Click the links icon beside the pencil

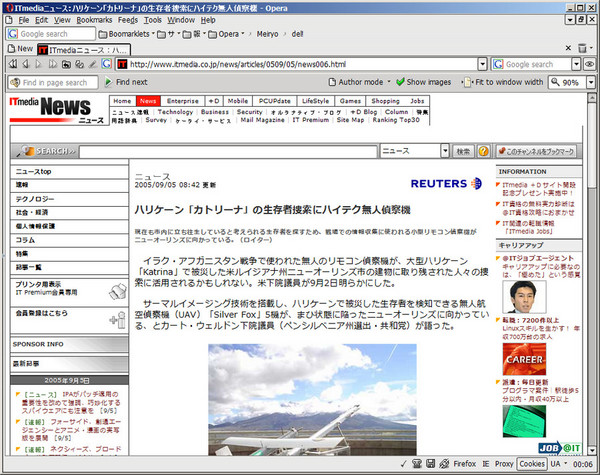point(79,64)
